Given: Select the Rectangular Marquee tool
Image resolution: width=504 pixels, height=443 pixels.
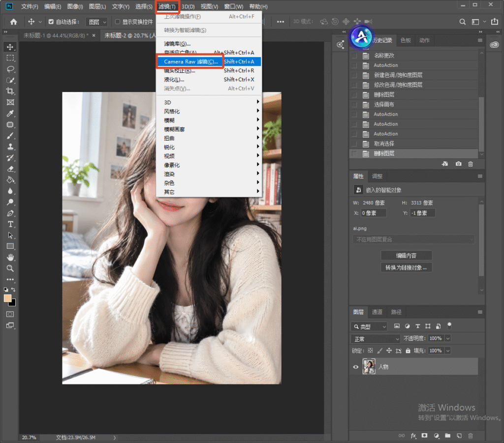Looking at the screenshot, I should click(10, 58).
